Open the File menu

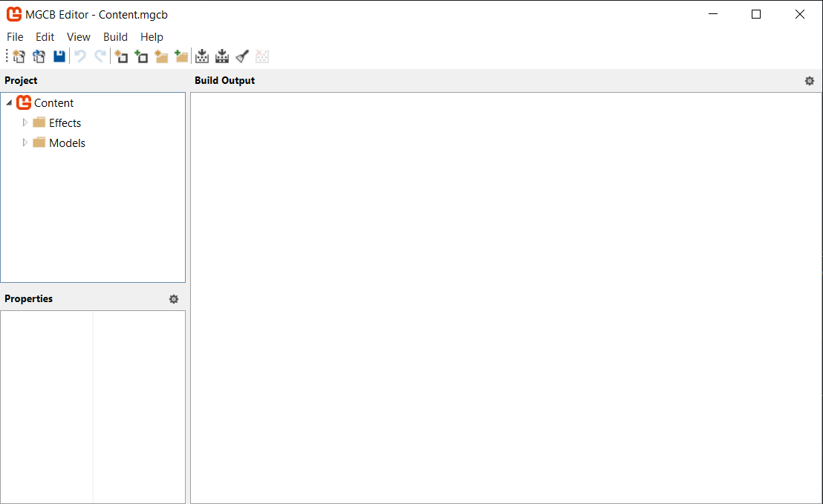[15, 36]
